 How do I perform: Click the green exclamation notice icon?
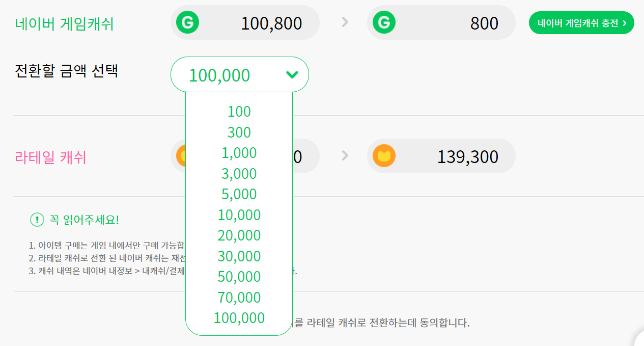37,220
